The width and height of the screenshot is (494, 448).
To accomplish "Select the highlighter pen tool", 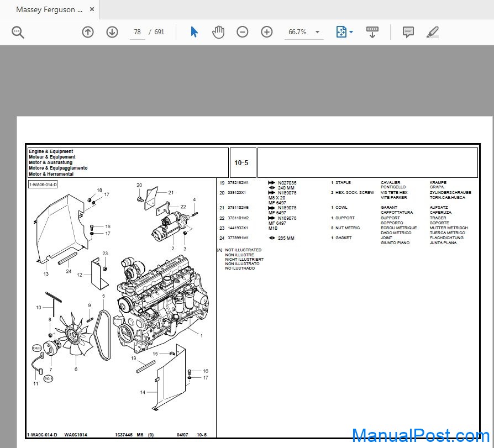I will pyautogui.click(x=432, y=32).
